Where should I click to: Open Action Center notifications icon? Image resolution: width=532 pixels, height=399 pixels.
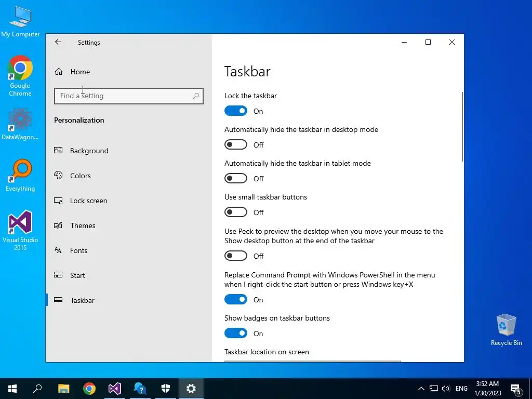[x=516, y=389]
